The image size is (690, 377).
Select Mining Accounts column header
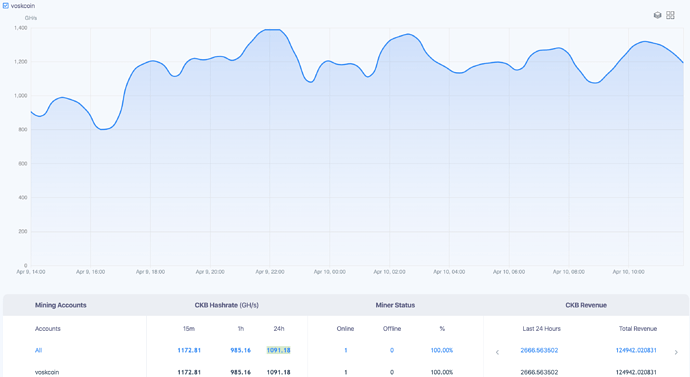tap(61, 305)
